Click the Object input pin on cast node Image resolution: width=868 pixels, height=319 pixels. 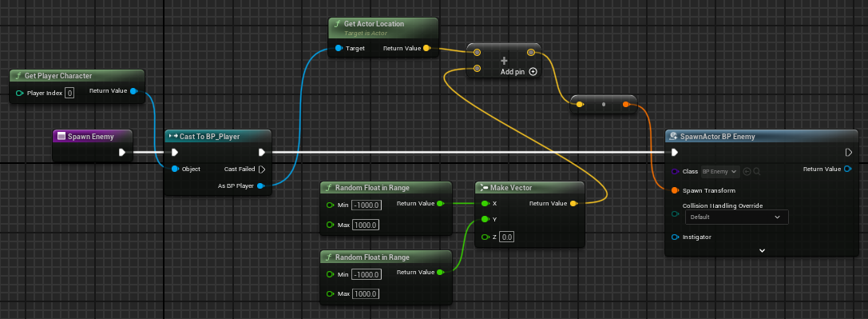click(x=175, y=169)
